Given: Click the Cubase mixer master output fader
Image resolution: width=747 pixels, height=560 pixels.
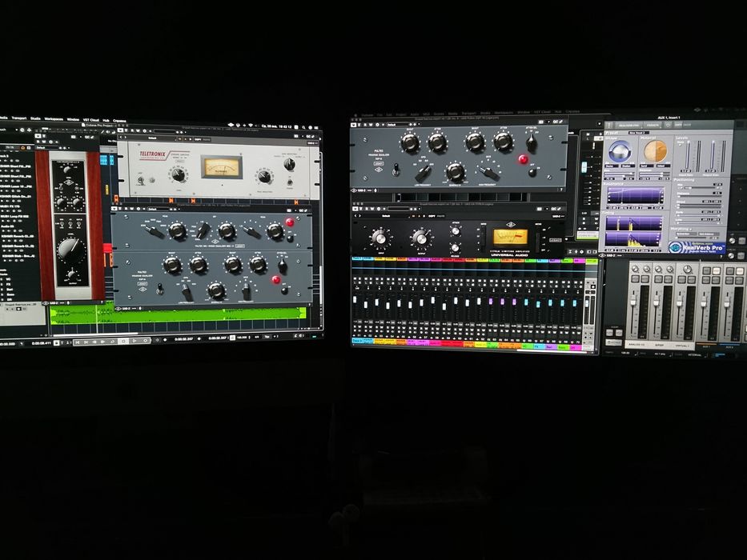Looking at the screenshot, I should 588,303.
